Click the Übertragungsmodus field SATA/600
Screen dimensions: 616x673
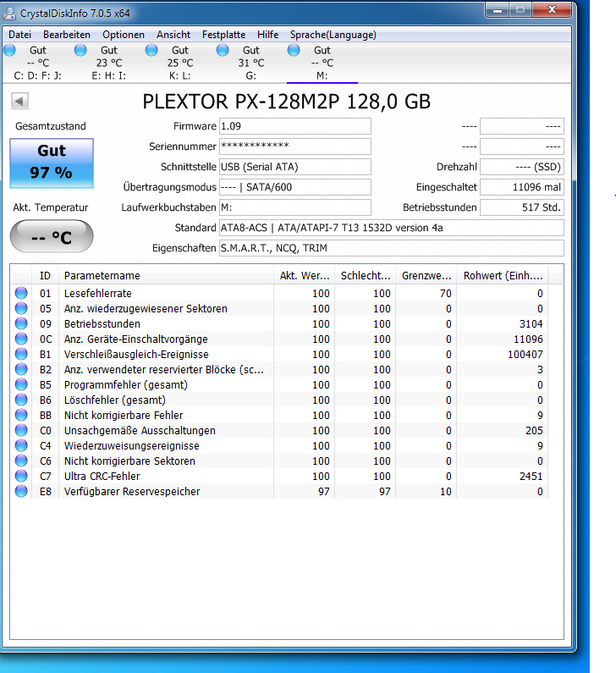pyautogui.click(x=295, y=187)
